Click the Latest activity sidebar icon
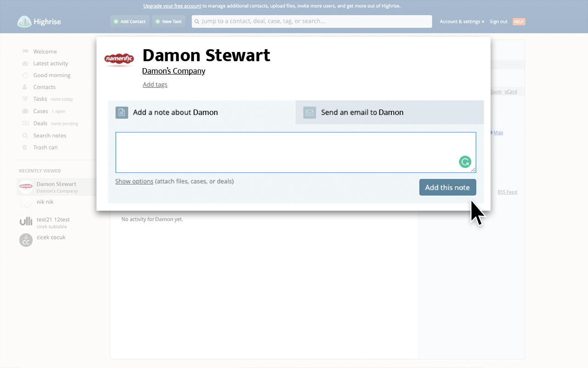The height and width of the screenshot is (368, 588). pos(25,63)
